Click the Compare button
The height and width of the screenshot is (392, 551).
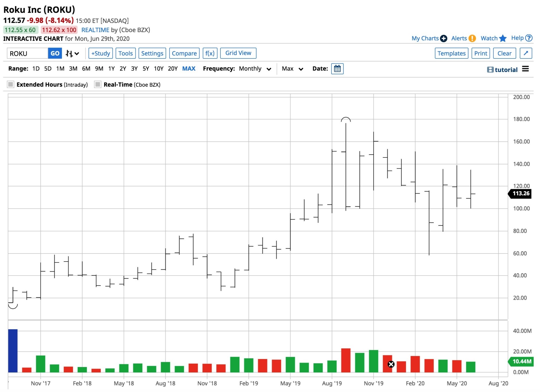point(184,53)
